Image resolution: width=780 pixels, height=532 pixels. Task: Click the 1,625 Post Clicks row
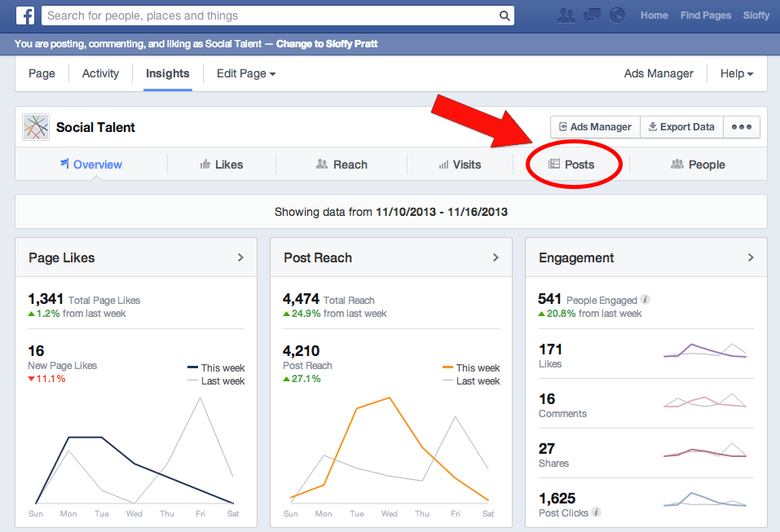pyautogui.click(x=646, y=504)
